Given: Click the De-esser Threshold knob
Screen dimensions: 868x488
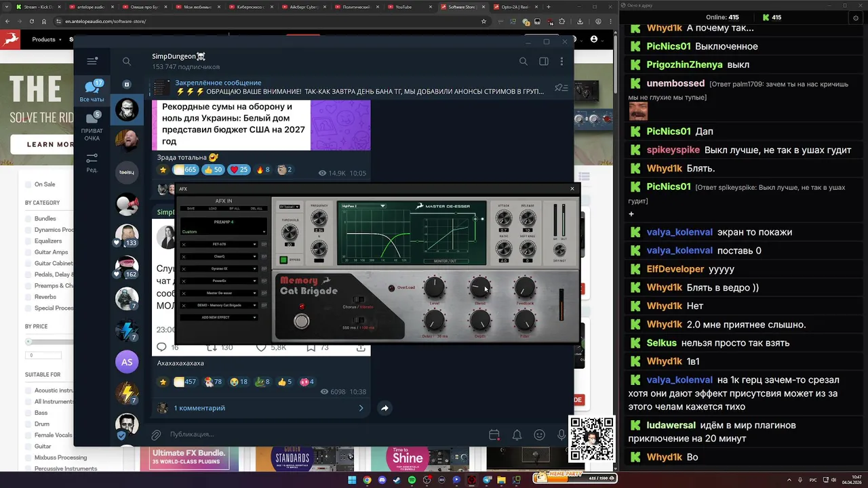Looking at the screenshot, I should pyautogui.click(x=290, y=232).
